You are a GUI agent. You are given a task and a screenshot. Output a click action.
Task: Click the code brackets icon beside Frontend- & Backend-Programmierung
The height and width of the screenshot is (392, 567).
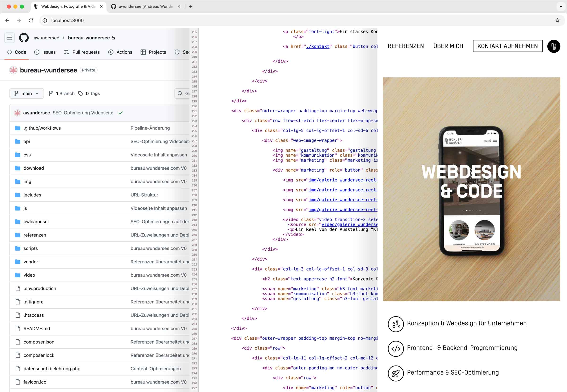click(396, 349)
